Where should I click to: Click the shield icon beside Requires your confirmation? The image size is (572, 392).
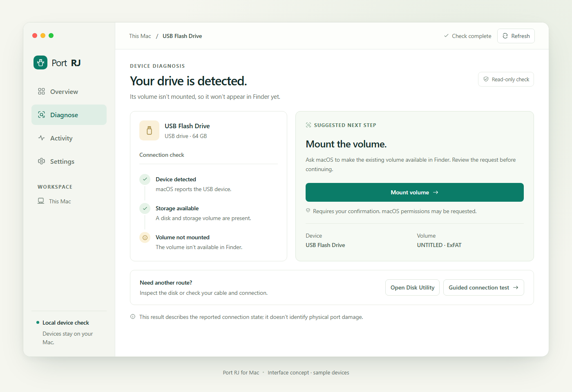308,211
